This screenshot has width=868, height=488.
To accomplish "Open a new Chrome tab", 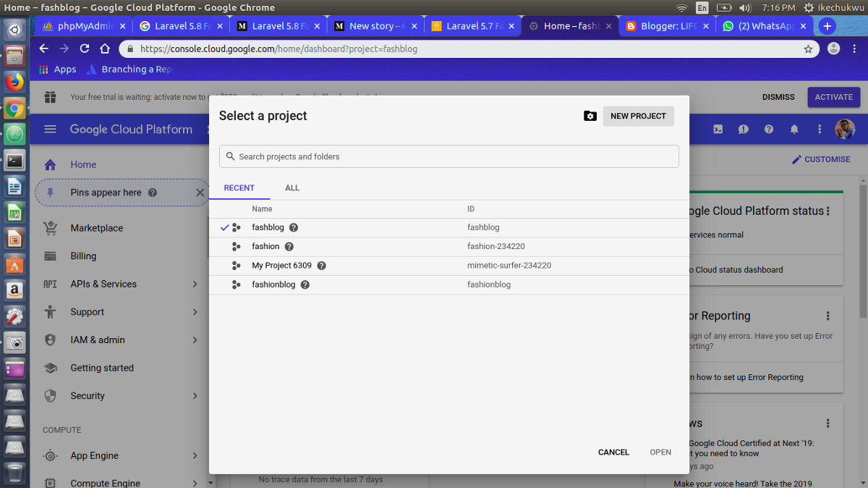I will point(827,26).
